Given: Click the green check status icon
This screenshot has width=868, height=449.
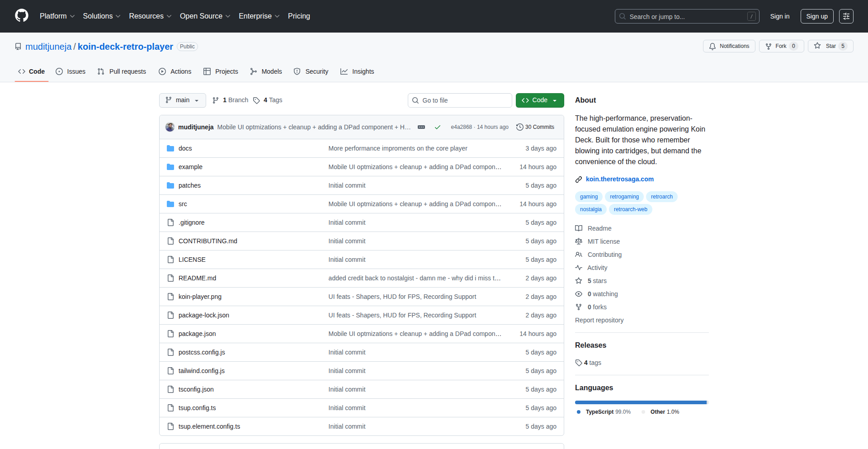Looking at the screenshot, I should point(438,127).
